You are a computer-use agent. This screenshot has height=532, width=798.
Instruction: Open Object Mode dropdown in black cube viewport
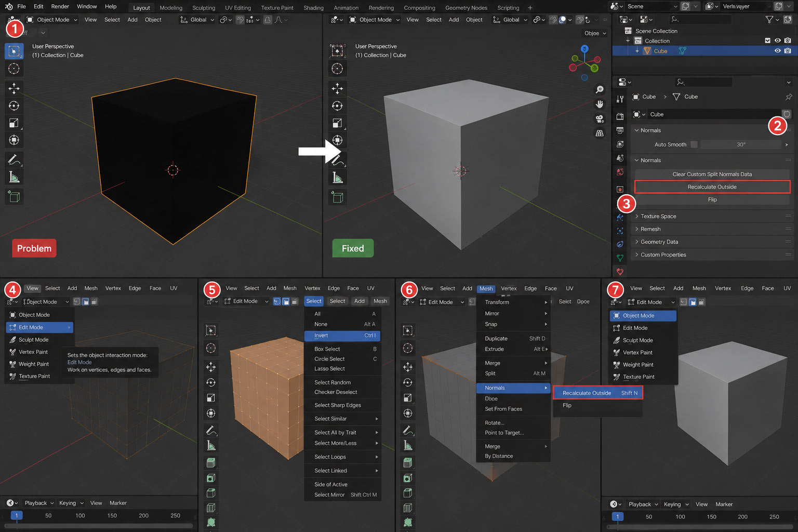point(52,20)
